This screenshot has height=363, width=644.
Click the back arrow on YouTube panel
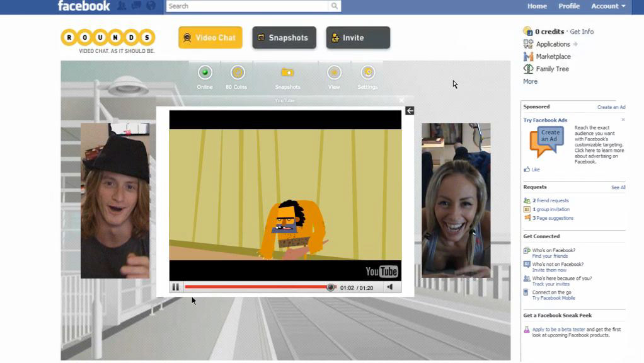click(x=410, y=110)
